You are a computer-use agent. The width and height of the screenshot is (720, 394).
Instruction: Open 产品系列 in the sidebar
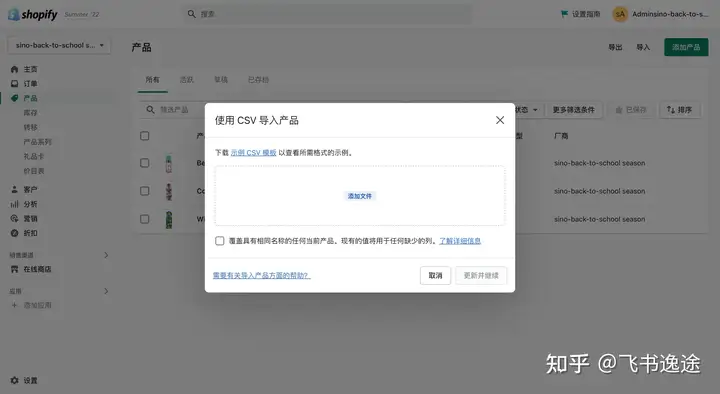38,142
